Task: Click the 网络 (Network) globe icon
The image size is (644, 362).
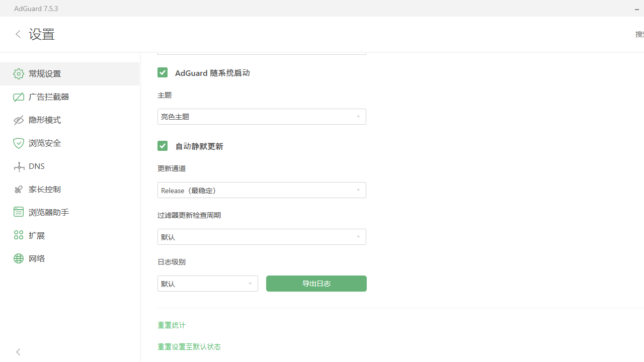Action: click(19, 258)
